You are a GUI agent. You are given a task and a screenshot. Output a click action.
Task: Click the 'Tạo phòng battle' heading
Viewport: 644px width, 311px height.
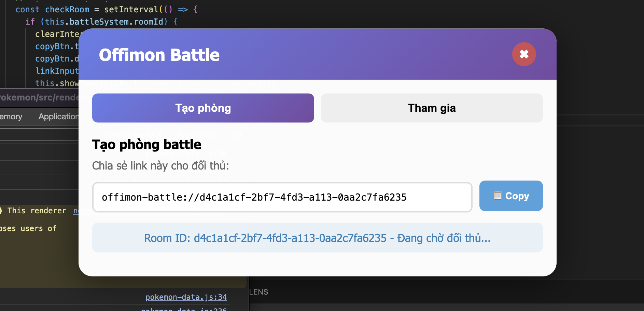click(x=146, y=145)
